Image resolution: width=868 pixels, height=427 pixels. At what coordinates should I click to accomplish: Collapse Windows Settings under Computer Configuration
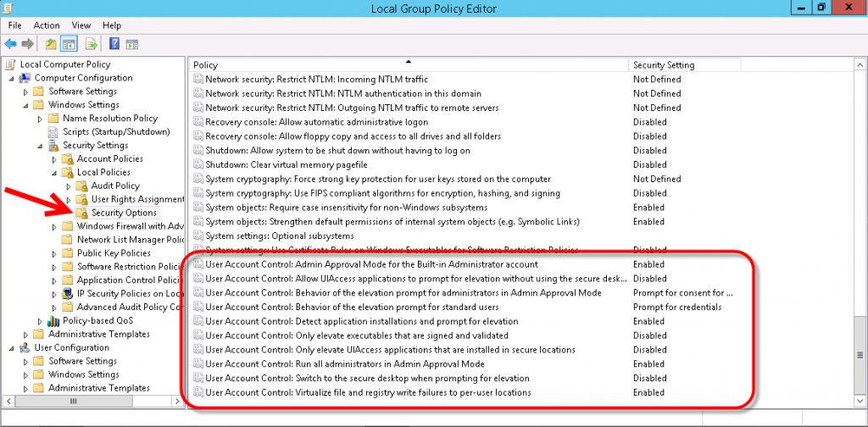pos(26,105)
